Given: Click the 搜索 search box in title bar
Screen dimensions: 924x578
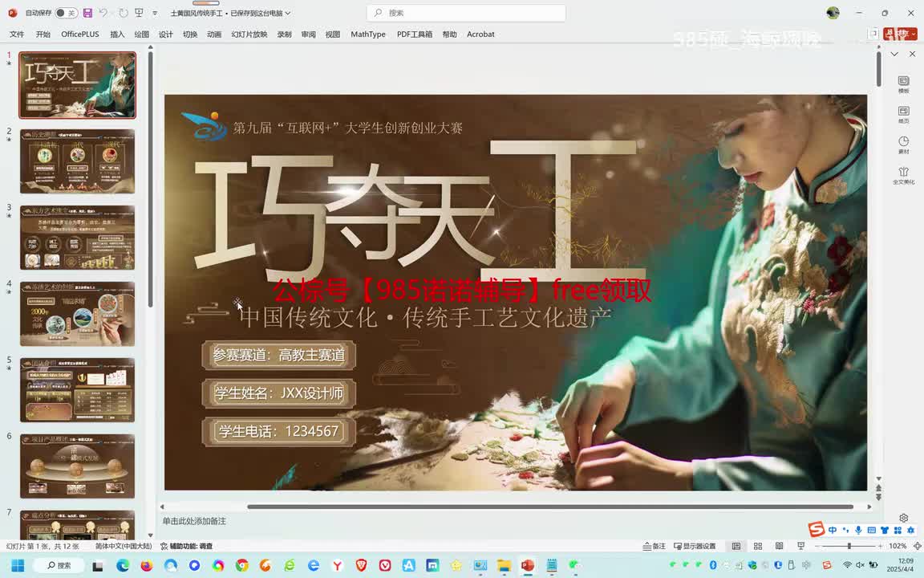Looking at the screenshot, I should 466,12.
